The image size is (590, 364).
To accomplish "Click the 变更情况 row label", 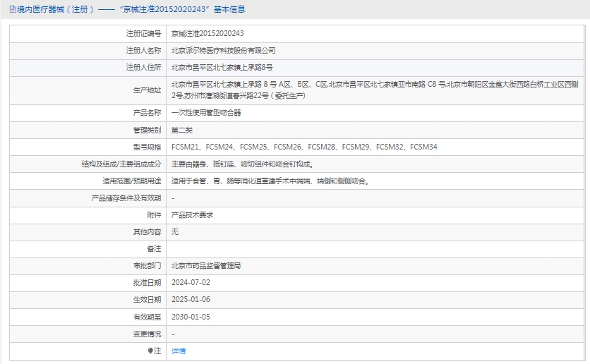I will pyautogui.click(x=147, y=334).
